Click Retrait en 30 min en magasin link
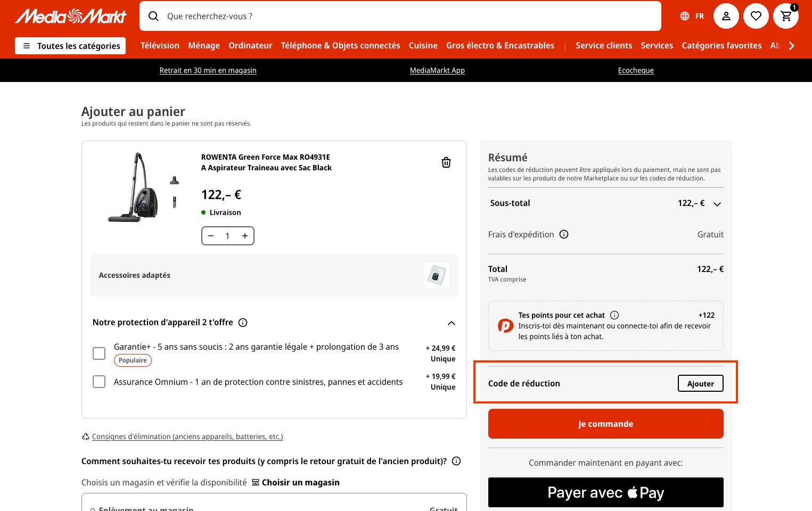The height and width of the screenshot is (511, 812). point(208,70)
